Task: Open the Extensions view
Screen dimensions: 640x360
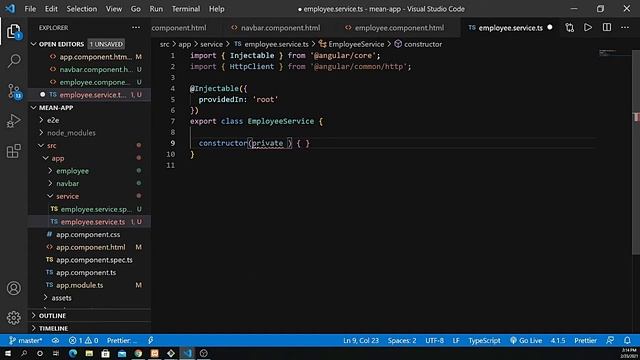Action: tap(13, 151)
